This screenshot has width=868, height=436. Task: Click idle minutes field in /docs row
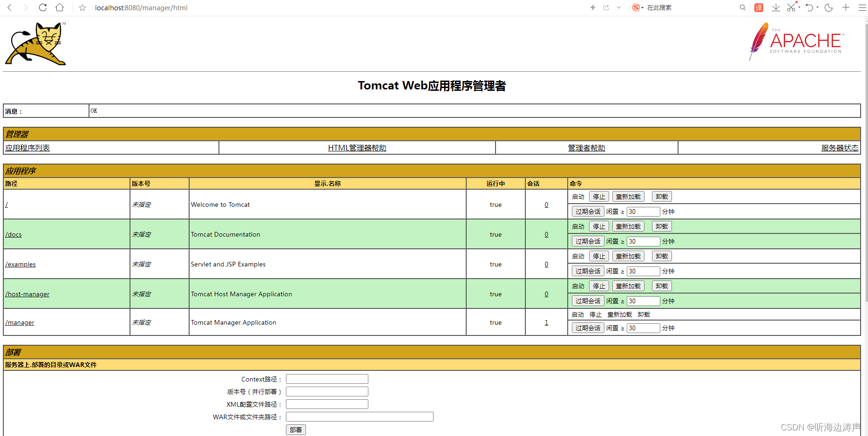click(x=643, y=241)
